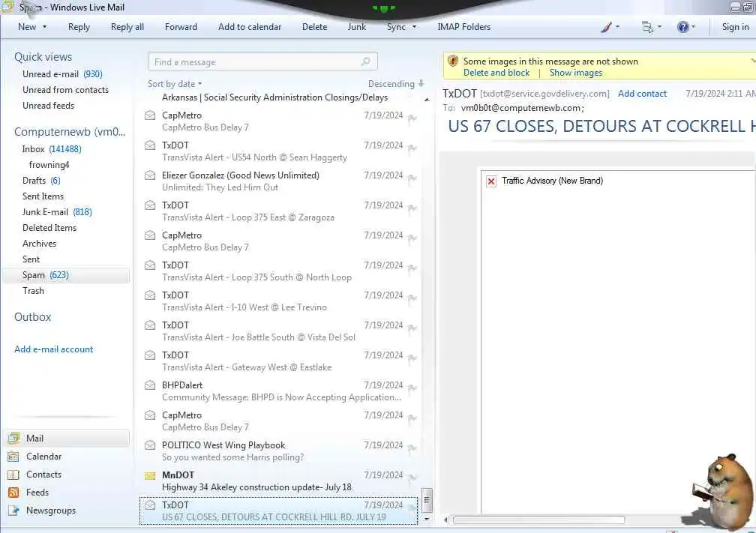Image resolution: width=756 pixels, height=533 pixels.
Task: Expand the New button dropdown arrow
Action: 45,27
